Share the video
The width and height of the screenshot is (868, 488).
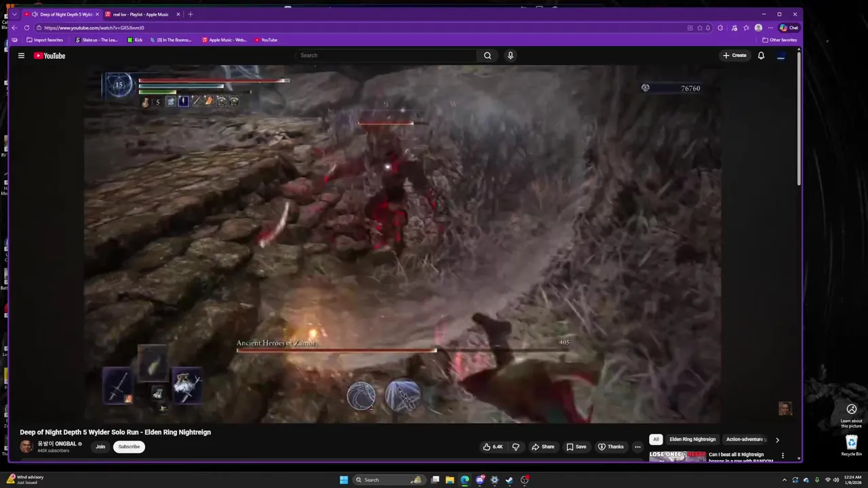click(542, 447)
